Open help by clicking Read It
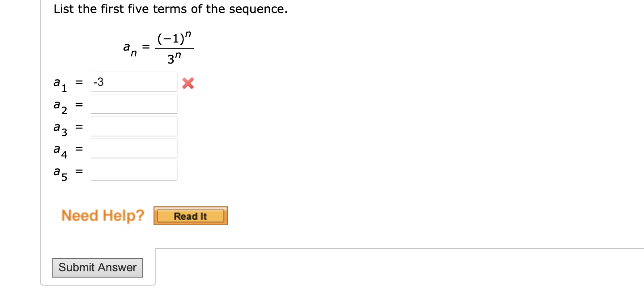 (x=190, y=216)
